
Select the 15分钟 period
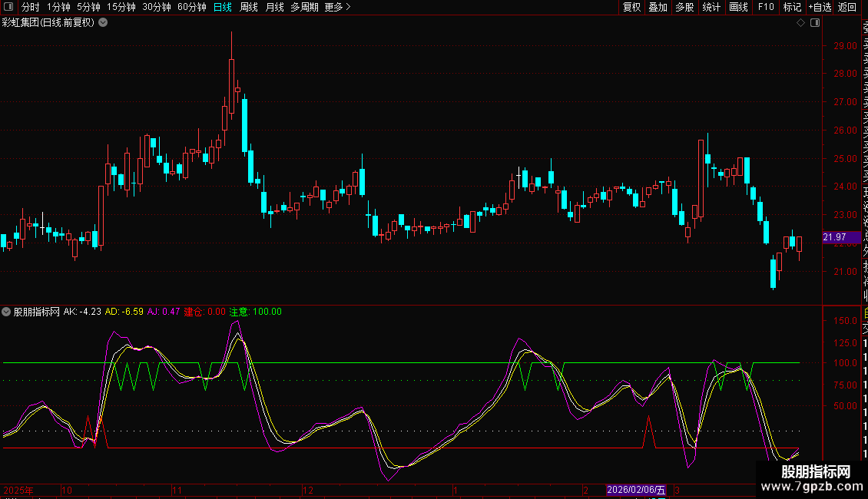(x=121, y=7)
